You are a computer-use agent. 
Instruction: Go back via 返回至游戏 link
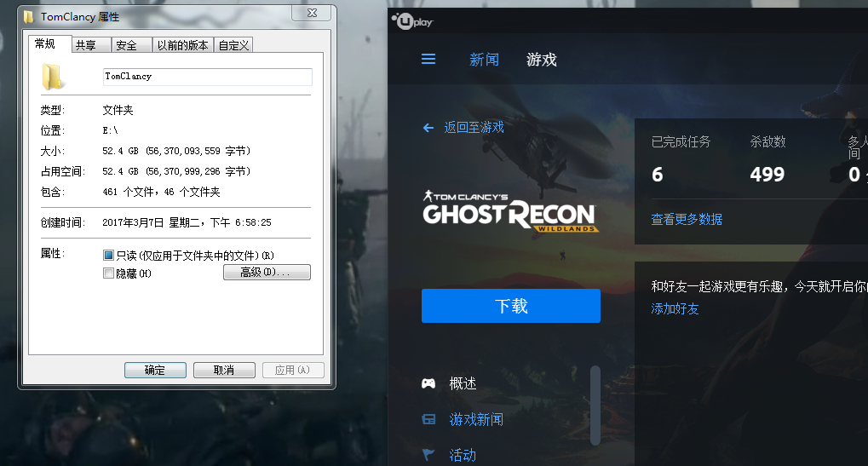pos(474,128)
